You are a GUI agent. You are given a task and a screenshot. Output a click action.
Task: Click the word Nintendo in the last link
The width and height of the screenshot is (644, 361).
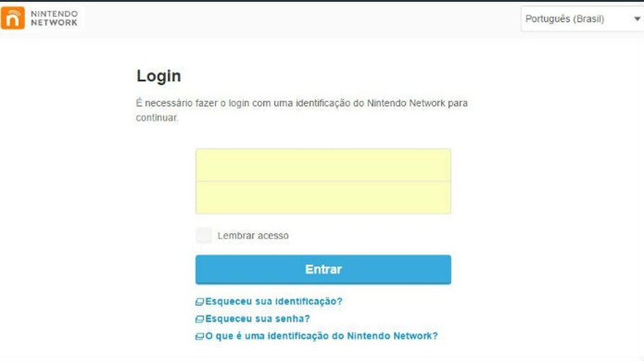(x=368, y=336)
